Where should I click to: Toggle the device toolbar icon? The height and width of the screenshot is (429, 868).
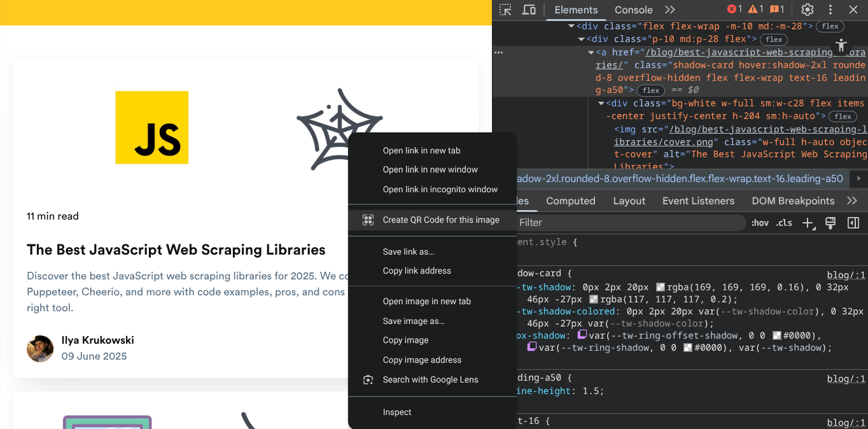(x=529, y=10)
